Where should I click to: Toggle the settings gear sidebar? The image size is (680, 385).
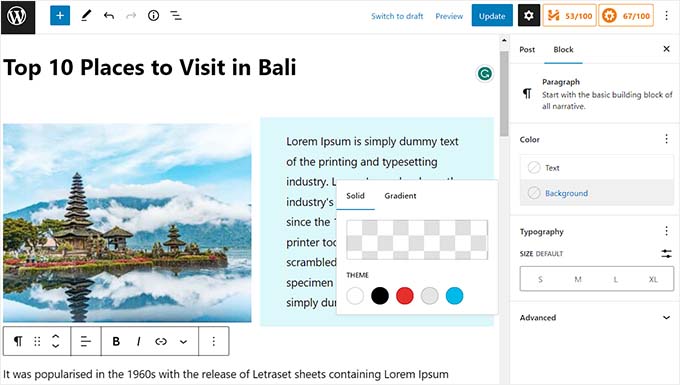point(528,16)
